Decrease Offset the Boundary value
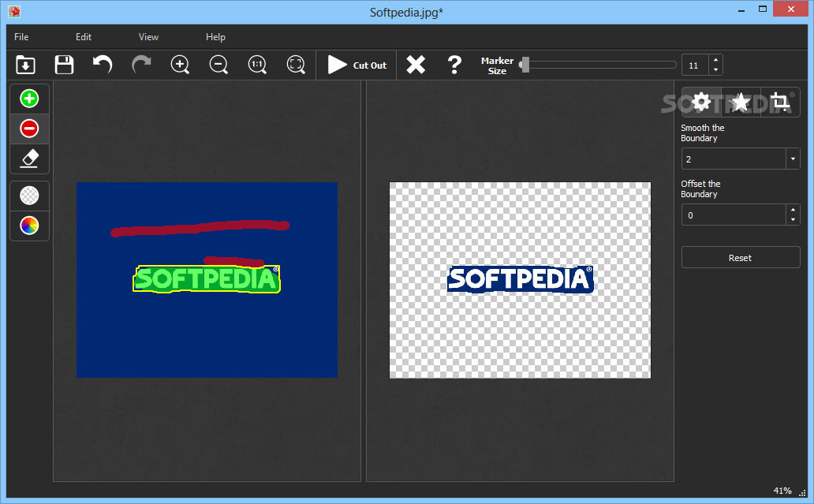 [793, 220]
